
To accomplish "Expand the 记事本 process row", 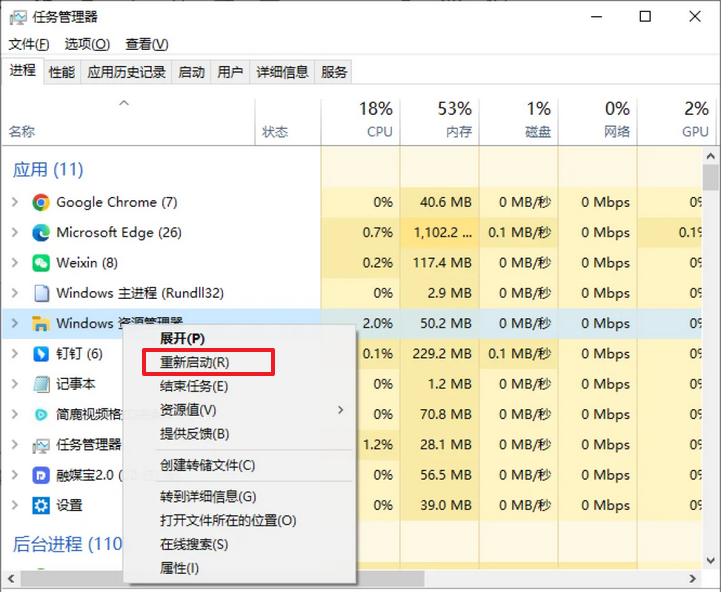I will point(15,384).
